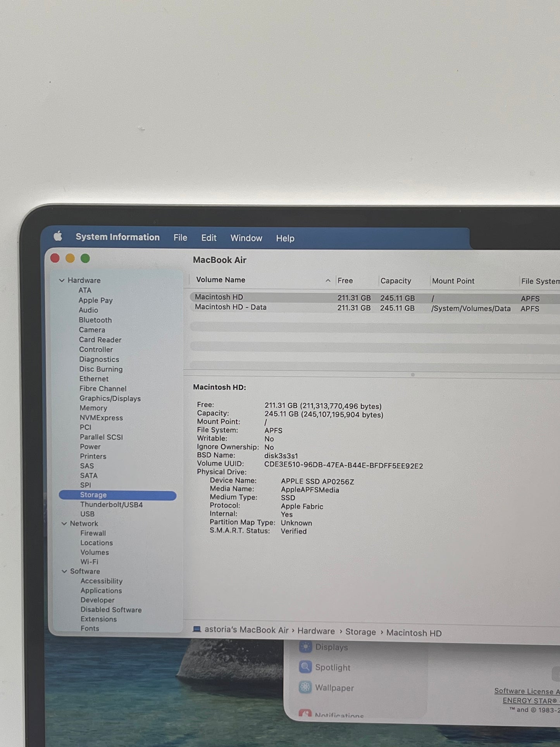The width and height of the screenshot is (560, 747).
Task: Open the File menu
Action: (180, 238)
